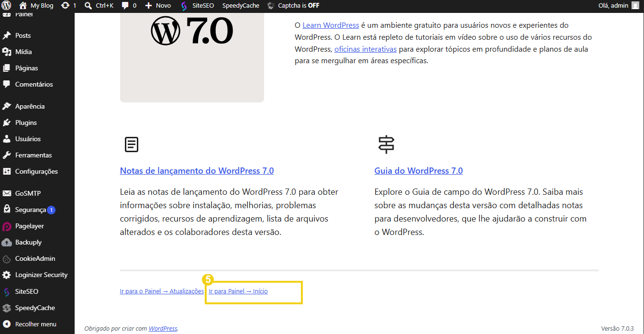Open the updates refresh icon
Viewport: 644px width, 334px height.
tap(65, 6)
